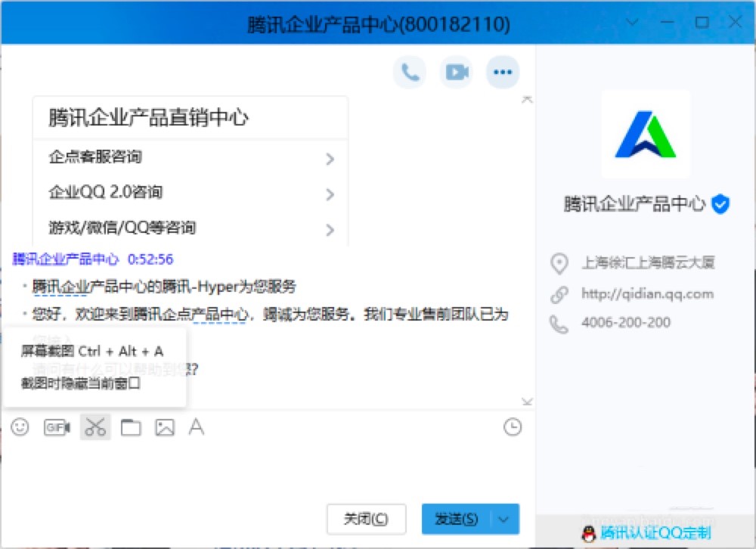Open the emoji smiley picker
The height and width of the screenshot is (549, 756).
point(20,427)
